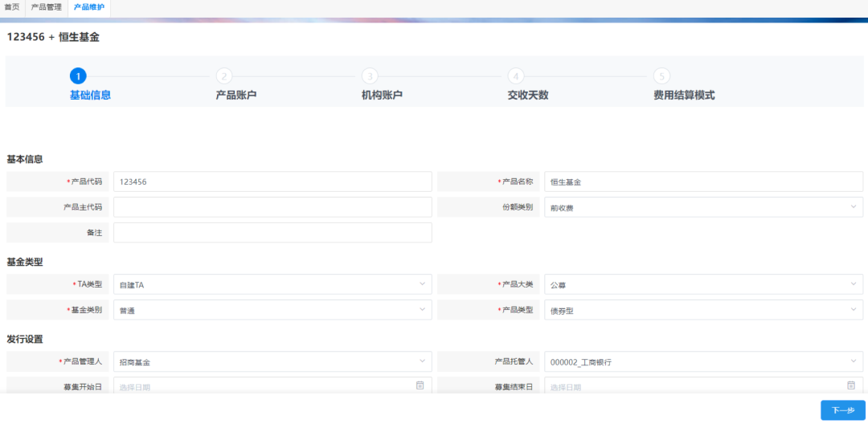
Task: Open 基金类别 dropdown showing 普通
Action: click(272, 310)
